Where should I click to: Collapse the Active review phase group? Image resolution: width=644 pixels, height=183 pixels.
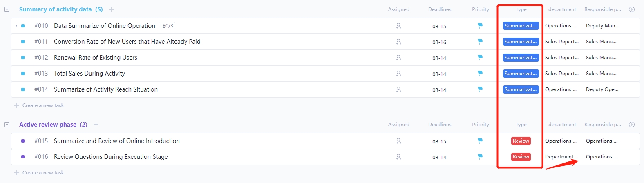(x=7, y=125)
